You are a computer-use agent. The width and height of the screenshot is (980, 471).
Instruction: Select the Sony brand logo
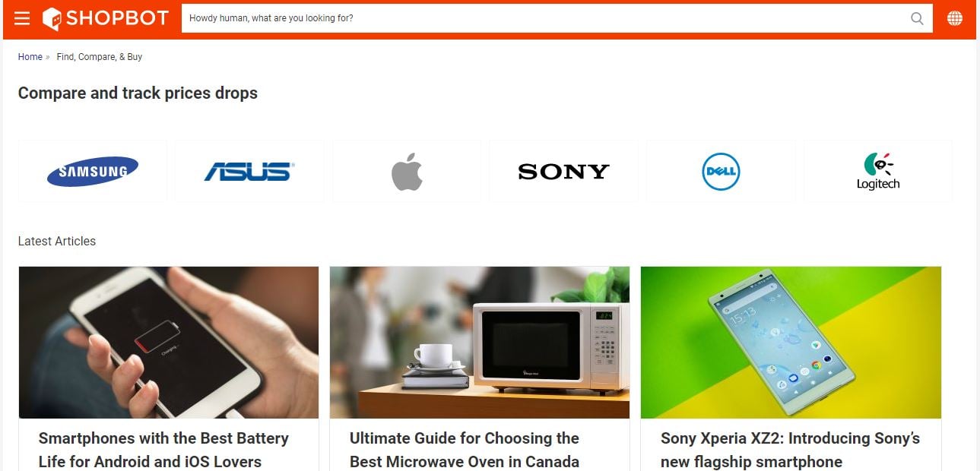(x=563, y=171)
